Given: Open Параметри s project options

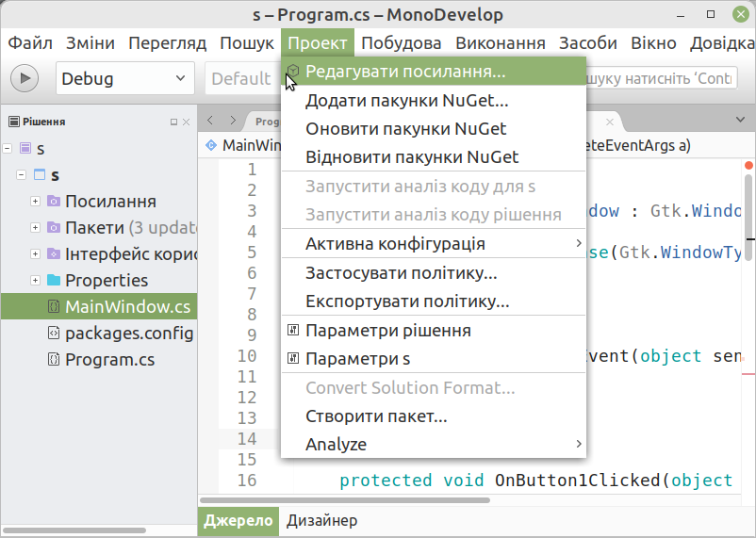Looking at the screenshot, I should pyautogui.click(x=434, y=359).
